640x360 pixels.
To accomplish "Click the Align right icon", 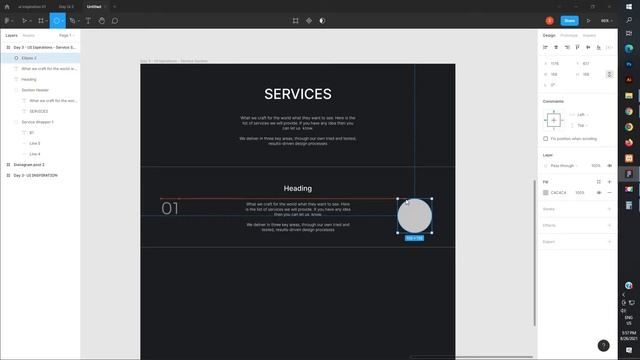I will tap(567, 48).
